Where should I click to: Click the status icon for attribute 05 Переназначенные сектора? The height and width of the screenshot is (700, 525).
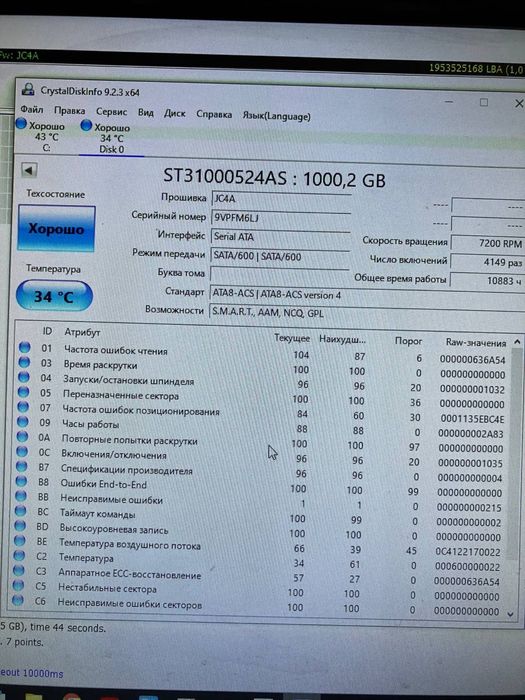[x=23, y=392]
